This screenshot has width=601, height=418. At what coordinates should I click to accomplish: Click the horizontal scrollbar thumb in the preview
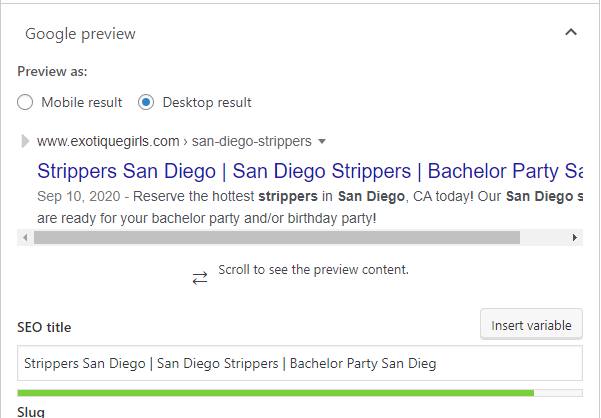(x=277, y=238)
